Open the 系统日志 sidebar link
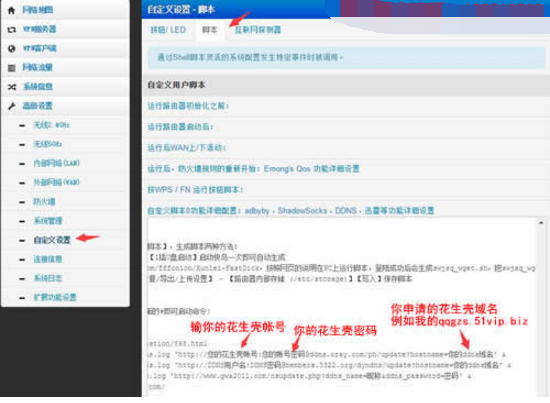The height and width of the screenshot is (403, 550). 48,278
